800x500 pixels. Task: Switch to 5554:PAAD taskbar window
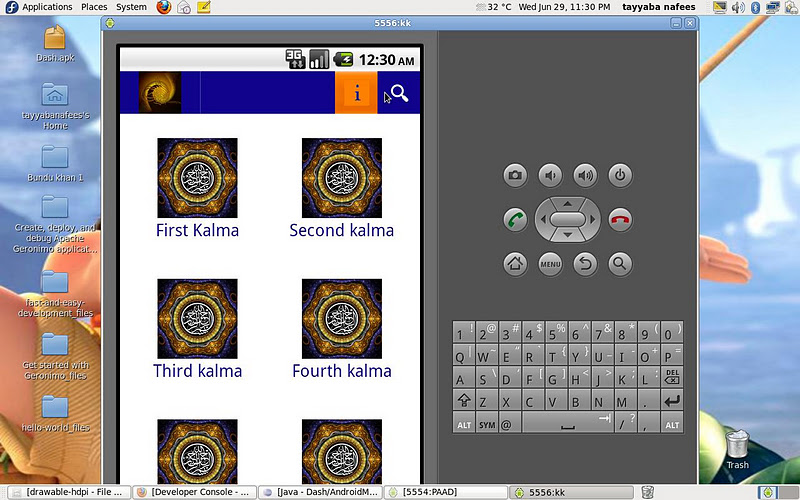coord(446,492)
